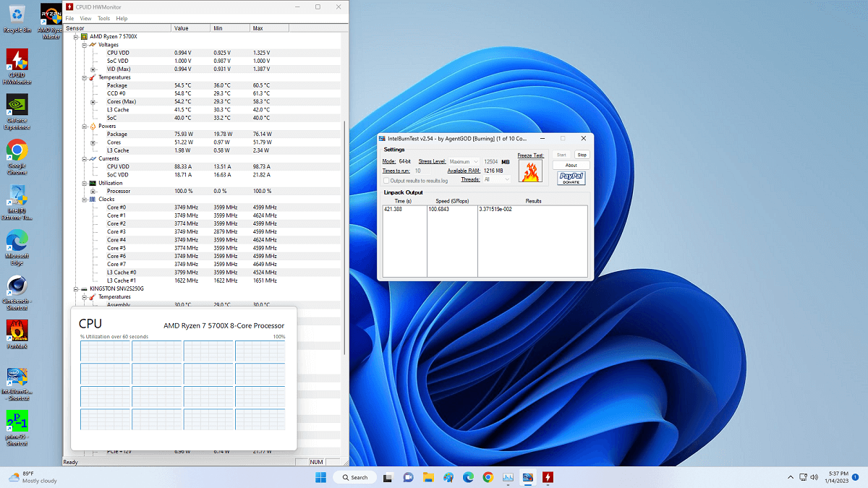Click the 100.6843 GFlops speed cell
This screenshot has height=488, width=868.
pyautogui.click(x=438, y=209)
